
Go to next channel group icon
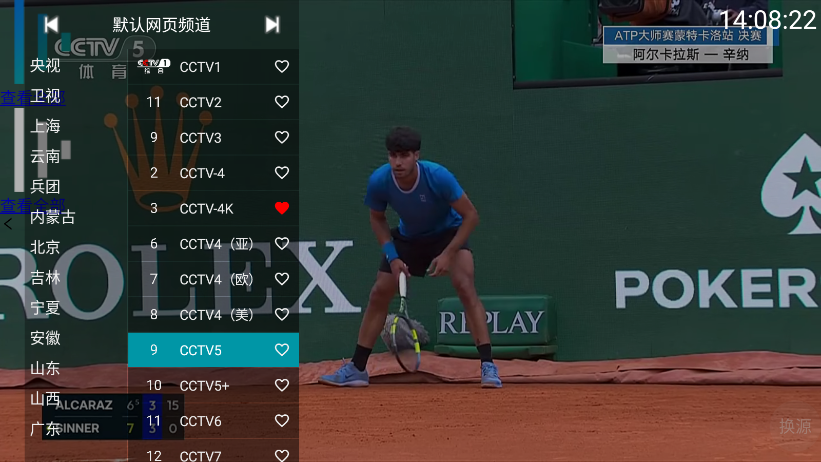[272, 25]
